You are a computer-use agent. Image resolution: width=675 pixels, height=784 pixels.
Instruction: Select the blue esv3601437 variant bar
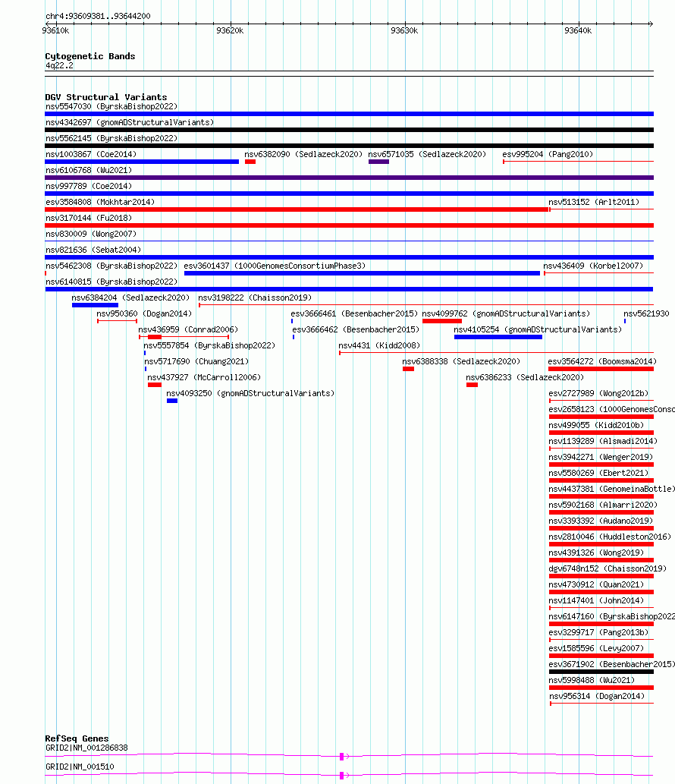pyautogui.click(x=363, y=273)
